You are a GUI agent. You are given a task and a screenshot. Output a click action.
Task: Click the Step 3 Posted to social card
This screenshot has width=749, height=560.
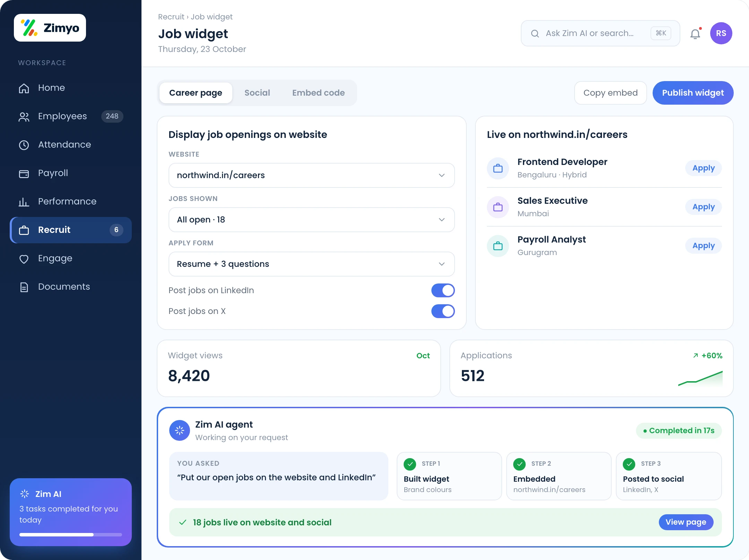(x=669, y=476)
